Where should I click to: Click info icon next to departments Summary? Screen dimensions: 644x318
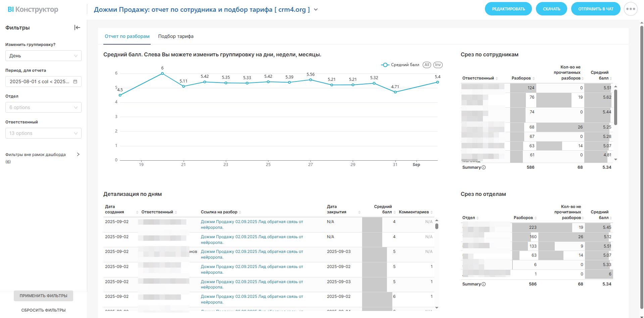(484, 284)
